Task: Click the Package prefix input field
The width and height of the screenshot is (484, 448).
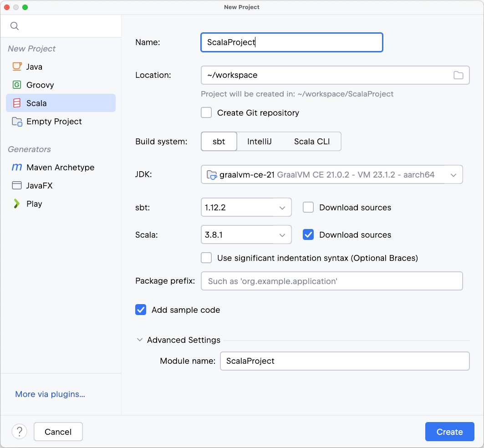Action: 331,281
